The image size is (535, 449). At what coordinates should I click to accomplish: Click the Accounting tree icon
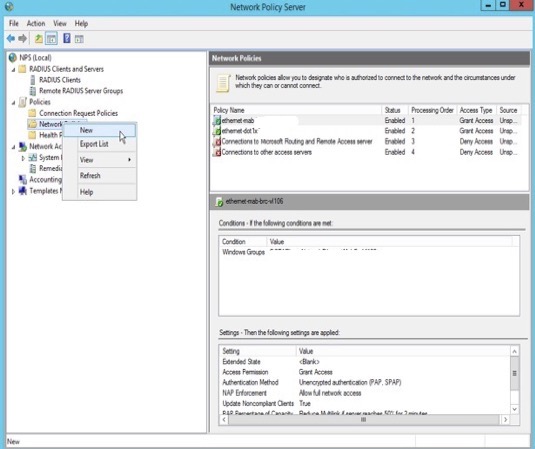(x=23, y=179)
